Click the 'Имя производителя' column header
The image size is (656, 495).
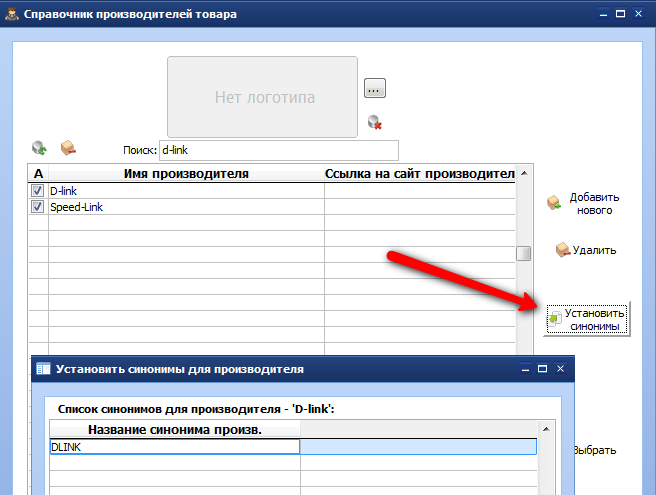pyautogui.click(x=186, y=173)
